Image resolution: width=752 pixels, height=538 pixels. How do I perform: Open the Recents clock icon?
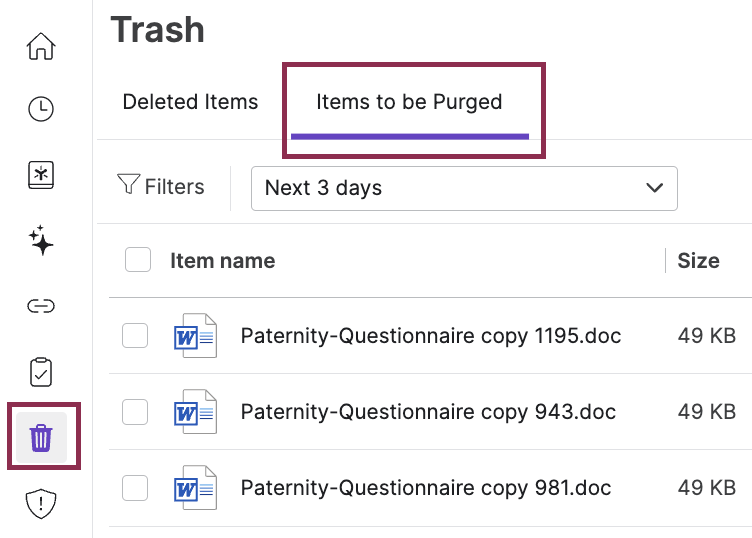coord(41,110)
